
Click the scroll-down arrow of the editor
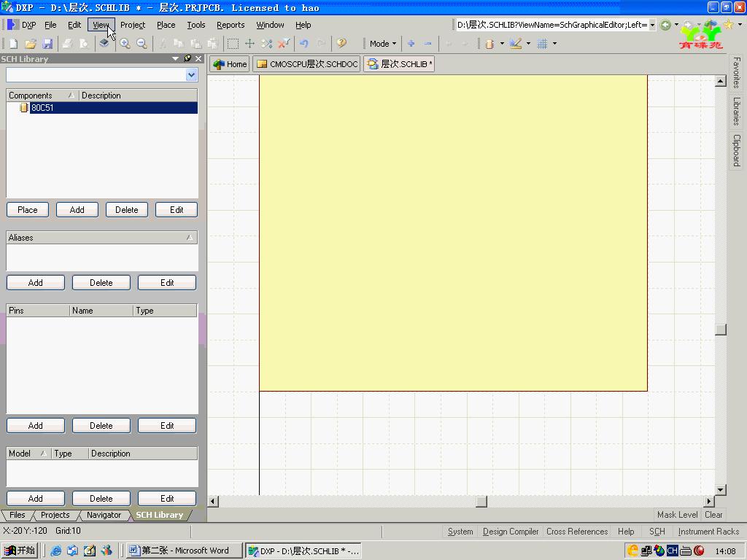pyautogui.click(x=720, y=489)
